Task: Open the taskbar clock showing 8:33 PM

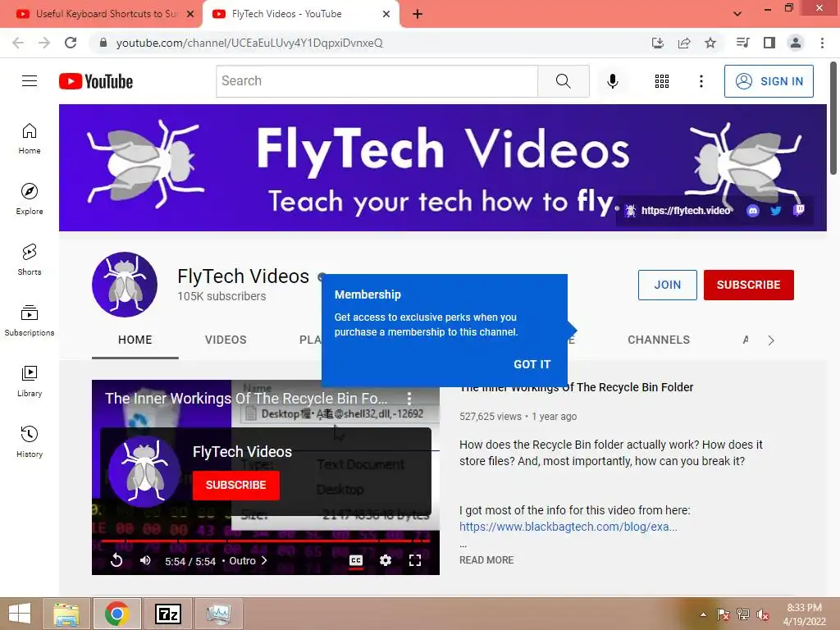Action: (804, 614)
